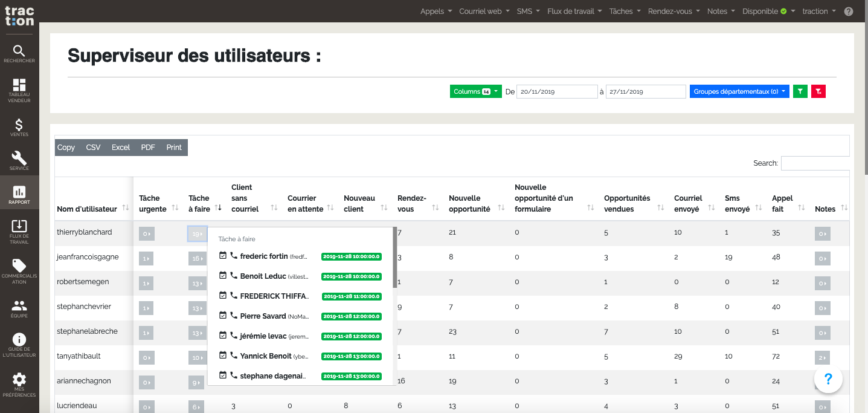Expand Tâche à faire 9 for ariannechagnon
Image resolution: width=868 pixels, height=413 pixels.
[x=196, y=383]
